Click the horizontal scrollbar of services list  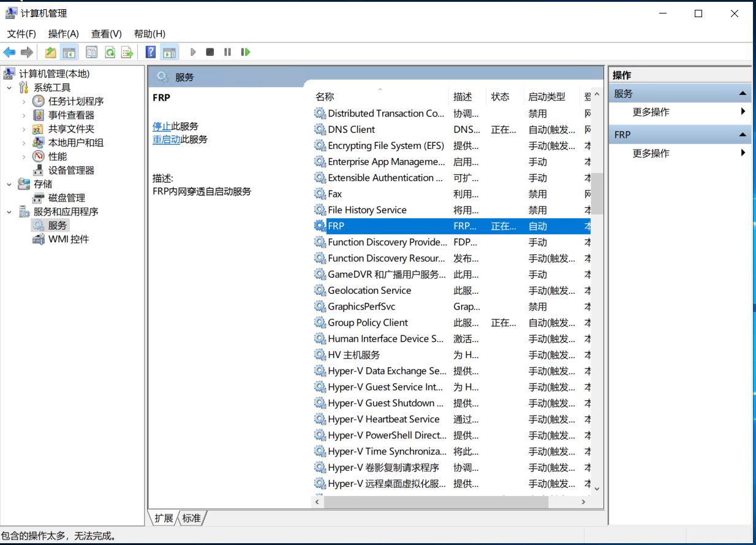[x=435, y=501]
